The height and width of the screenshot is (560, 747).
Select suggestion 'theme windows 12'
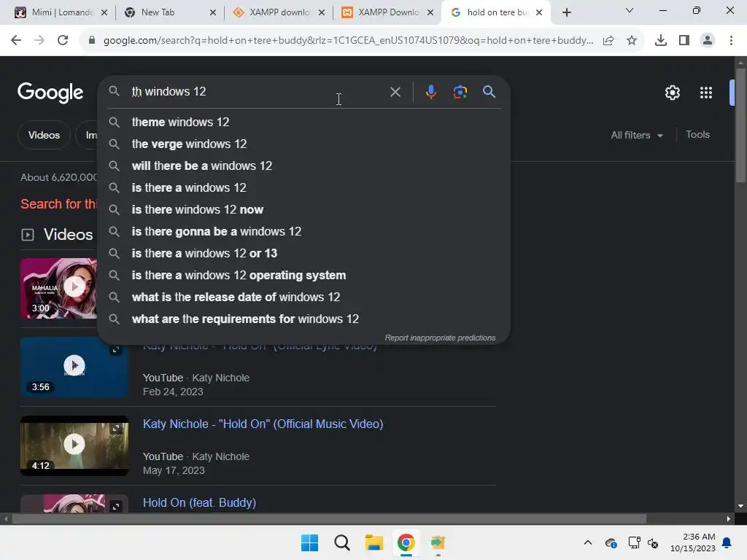(303, 122)
